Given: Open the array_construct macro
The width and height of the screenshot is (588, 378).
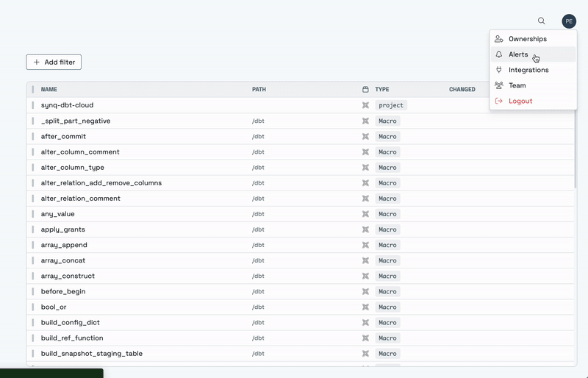Looking at the screenshot, I should click(x=68, y=276).
